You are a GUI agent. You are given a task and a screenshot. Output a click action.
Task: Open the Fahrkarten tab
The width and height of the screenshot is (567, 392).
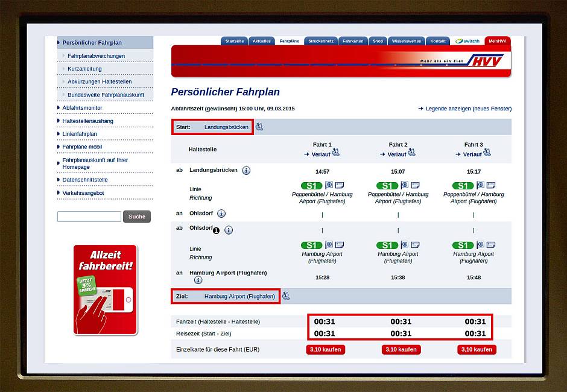tap(352, 41)
